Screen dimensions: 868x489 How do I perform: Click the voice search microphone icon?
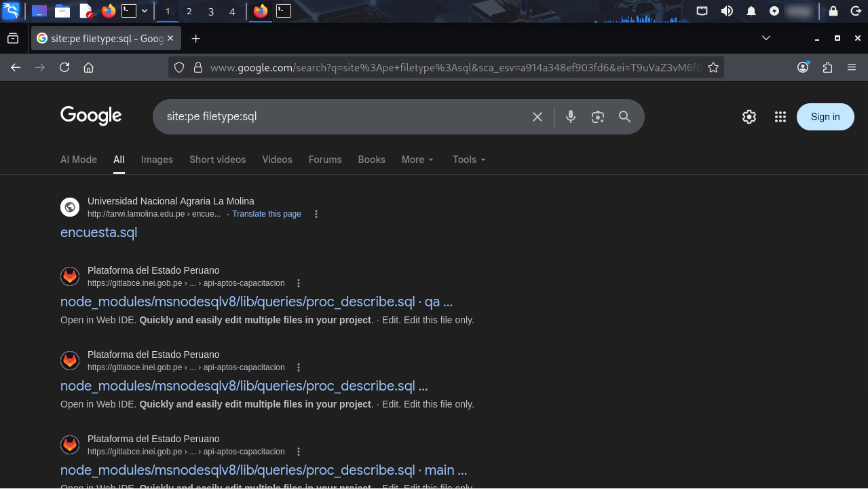(x=571, y=117)
